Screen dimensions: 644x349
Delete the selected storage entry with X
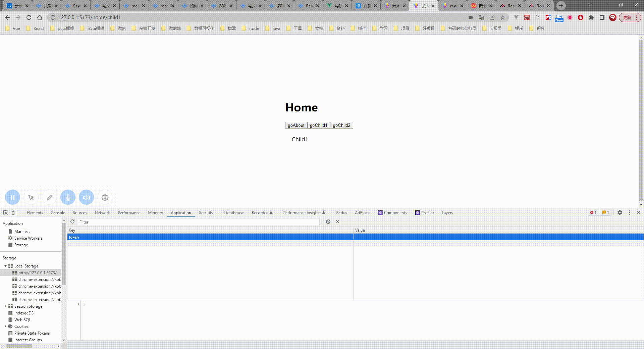337,222
